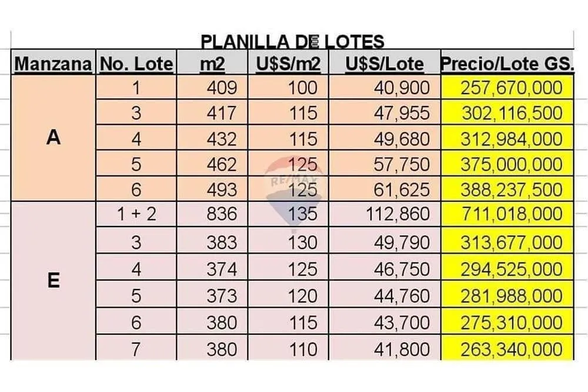Select the 409 m2 cell
Screen dimensions: 588x392
pyautogui.click(x=212, y=87)
